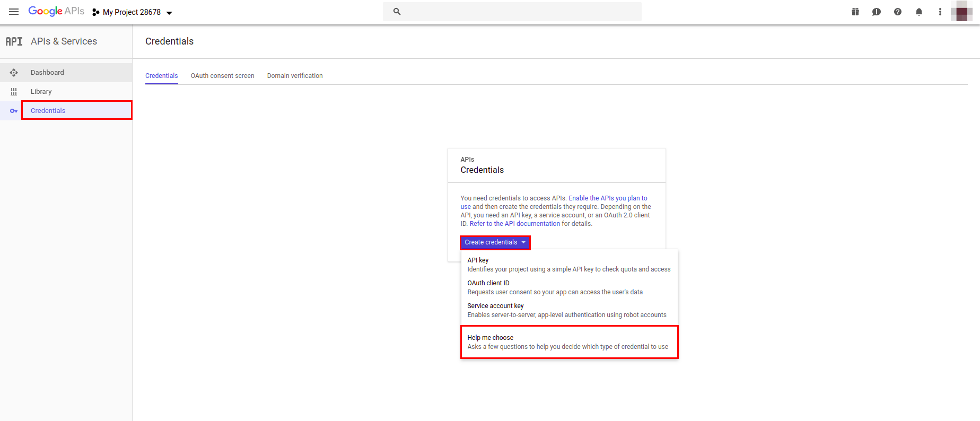Open the notifications bell

(x=919, y=12)
